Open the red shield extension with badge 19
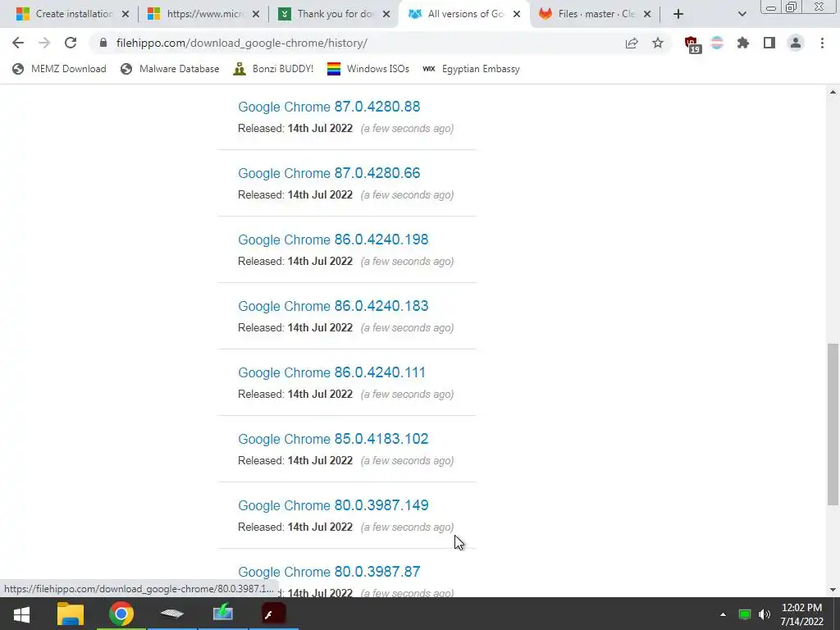 click(692, 44)
